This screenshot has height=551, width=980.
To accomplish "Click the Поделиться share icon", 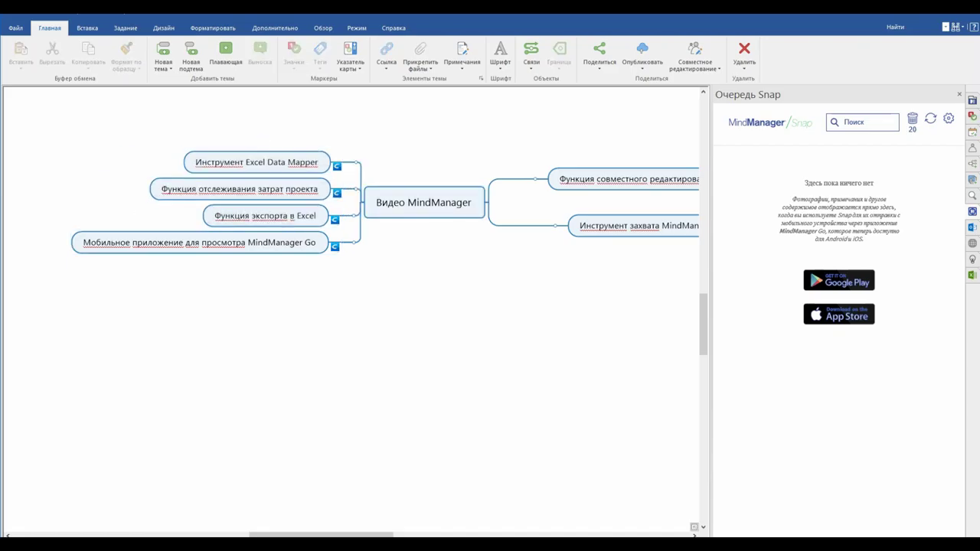I will coord(599,49).
